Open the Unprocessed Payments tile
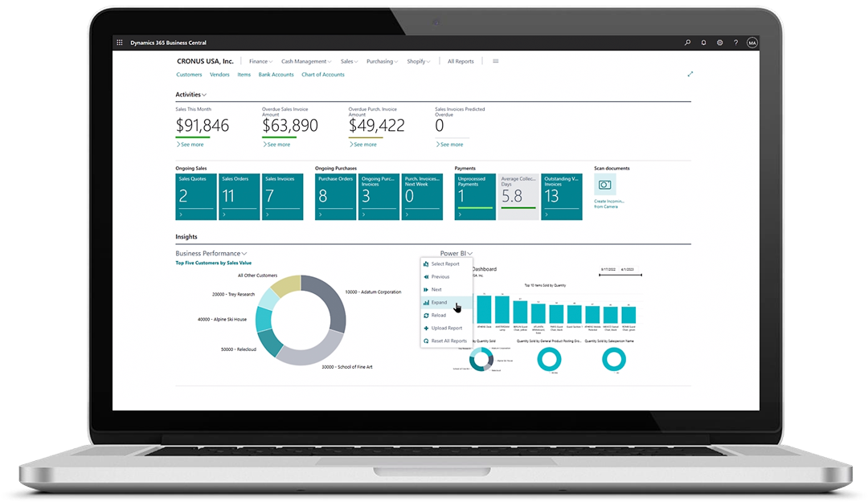 point(475,197)
